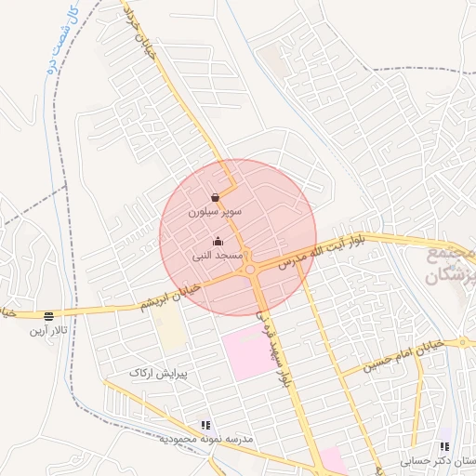Open the مسجد النبی place label

[x=213, y=256]
